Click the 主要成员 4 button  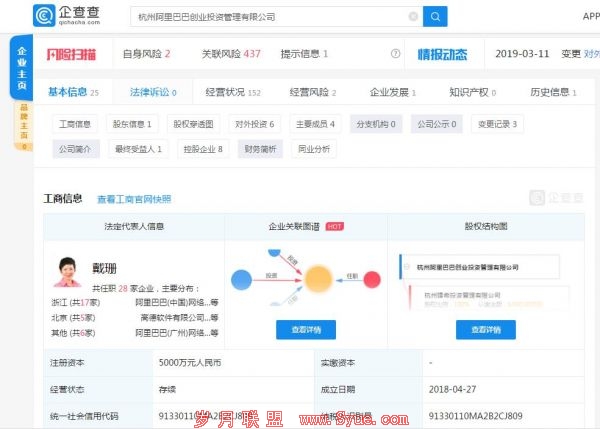315,124
